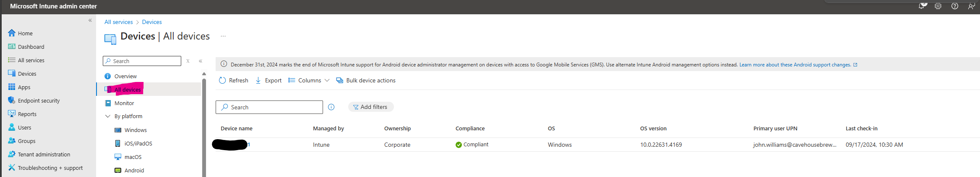Click the macOS platform icon
This screenshot has width=980, height=177.
tap(118, 157)
